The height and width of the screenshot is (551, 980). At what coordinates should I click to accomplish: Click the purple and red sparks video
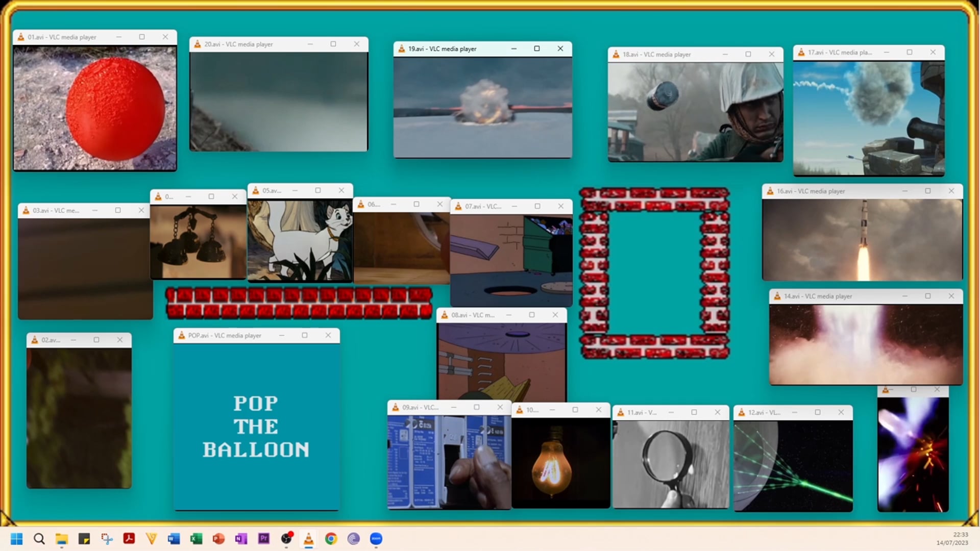913,454
